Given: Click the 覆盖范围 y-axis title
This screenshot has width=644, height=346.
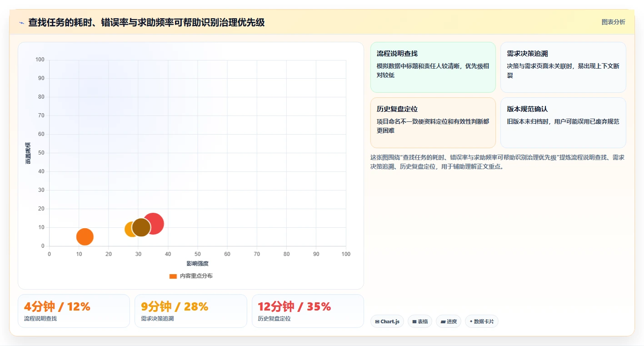Looking at the screenshot, I should [x=28, y=153].
